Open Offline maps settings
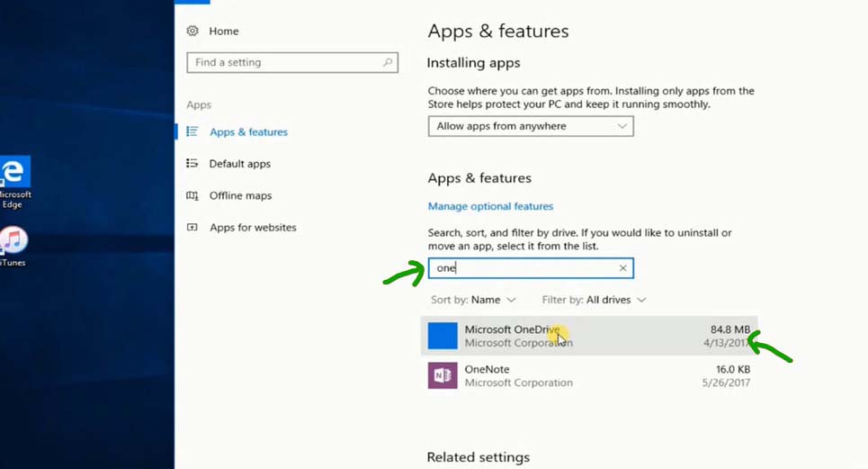The image size is (868, 469). pos(240,195)
